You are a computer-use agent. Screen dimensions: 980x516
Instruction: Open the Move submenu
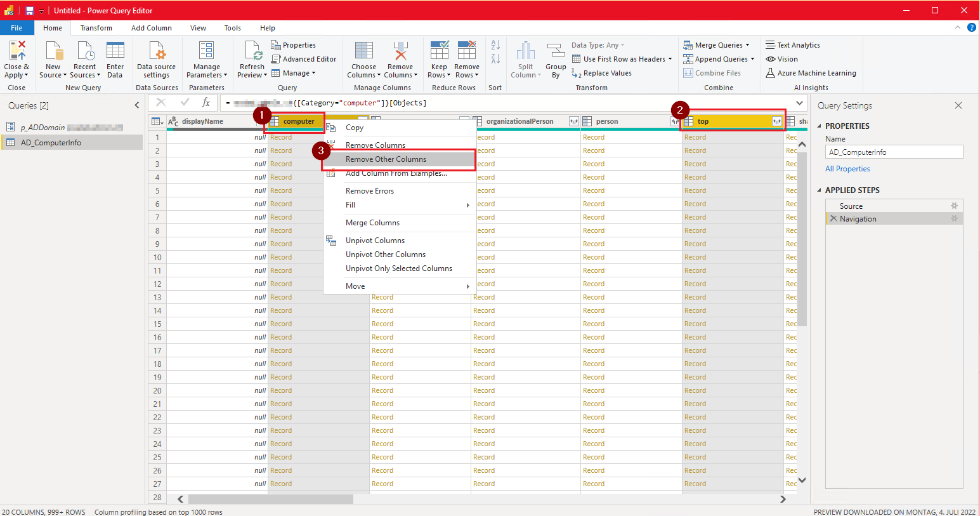[400, 286]
